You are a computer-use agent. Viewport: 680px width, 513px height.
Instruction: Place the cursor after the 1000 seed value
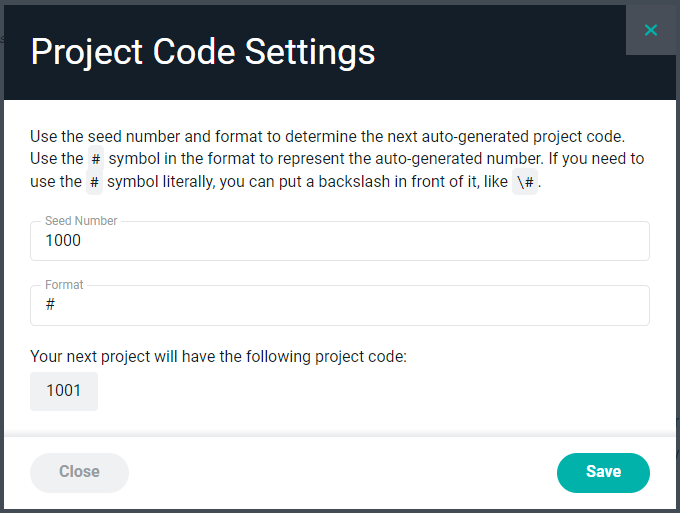tap(82, 241)
